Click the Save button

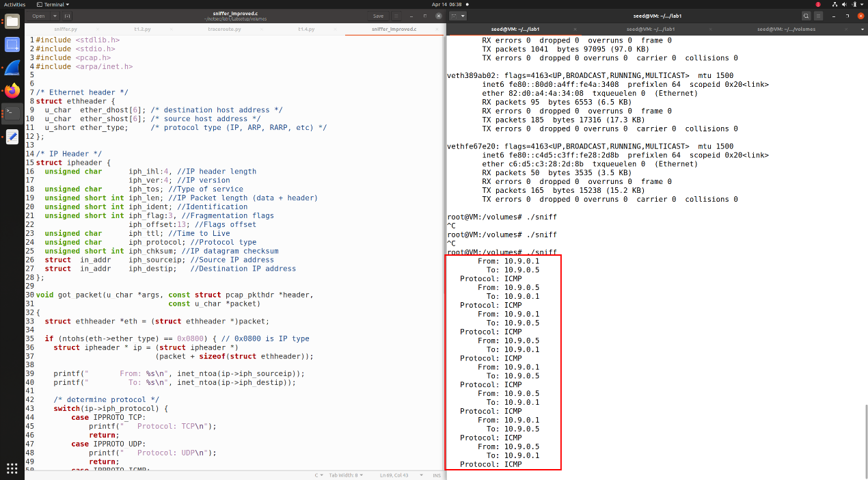[x=378, y=16]
